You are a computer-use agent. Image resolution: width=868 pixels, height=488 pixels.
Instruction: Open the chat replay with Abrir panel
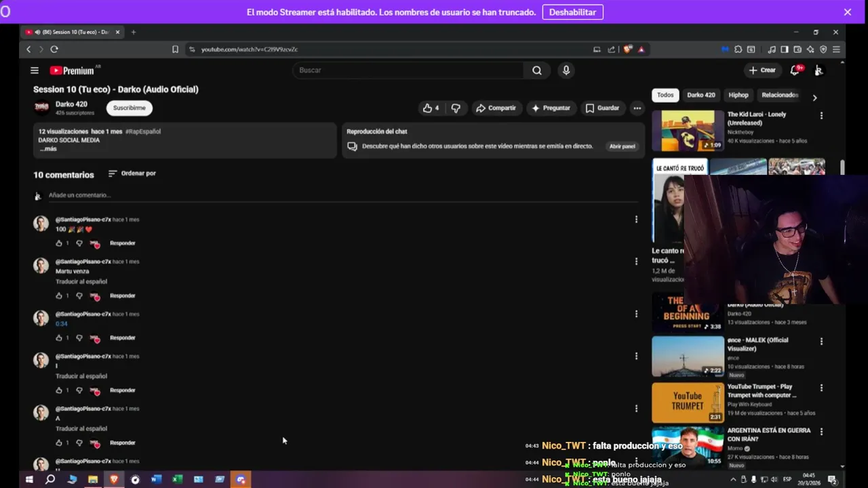pyautogui.click(x=622, y=146)
